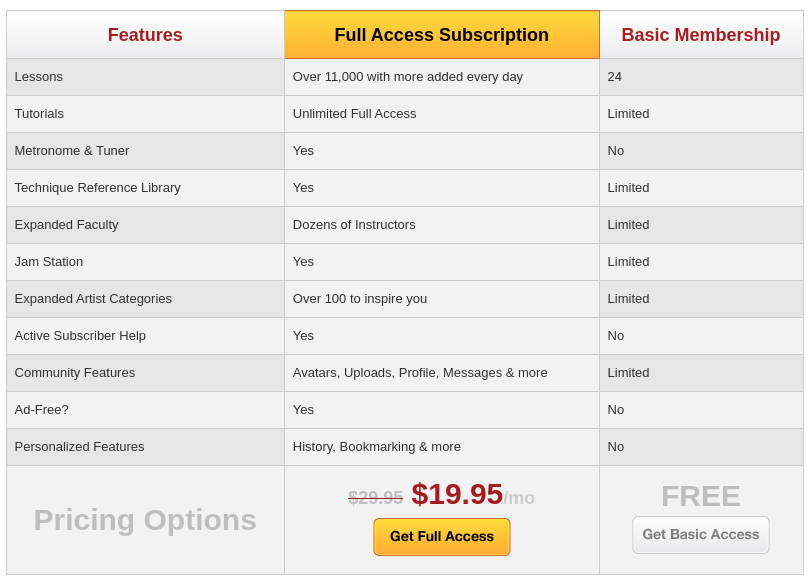Click the Expanded Faculty row label

(x=67, y=225)
